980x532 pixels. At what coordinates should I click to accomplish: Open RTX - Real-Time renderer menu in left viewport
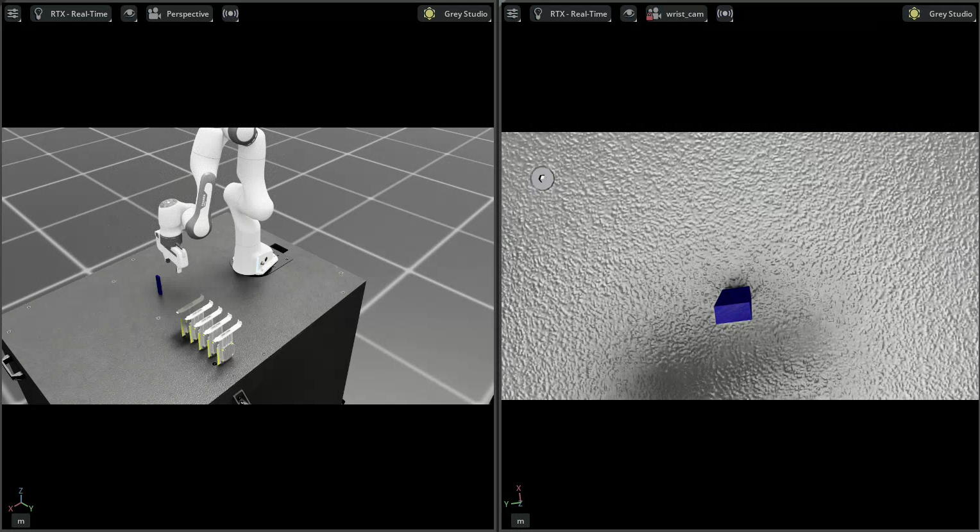(71, 13)
